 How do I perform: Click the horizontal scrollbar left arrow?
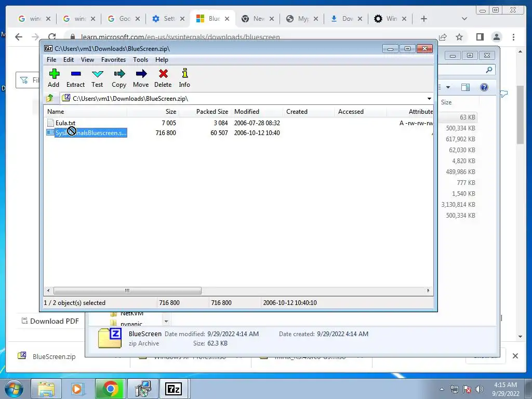pyautogui.click(x=48, y=290)
